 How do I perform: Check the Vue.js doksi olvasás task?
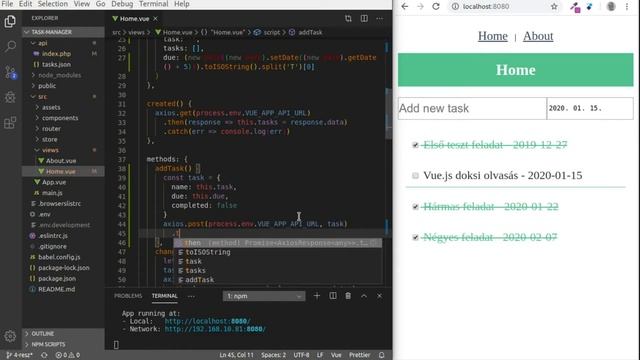[x=415, y=176]
